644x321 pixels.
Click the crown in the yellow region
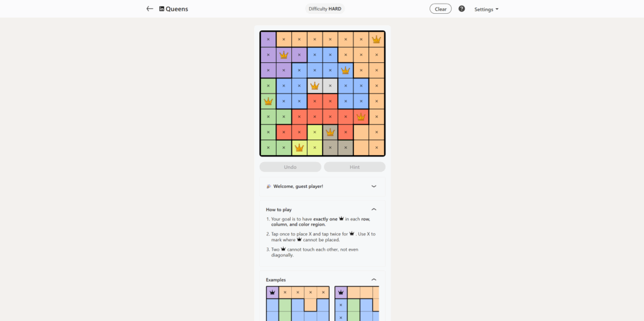(299, 148)
